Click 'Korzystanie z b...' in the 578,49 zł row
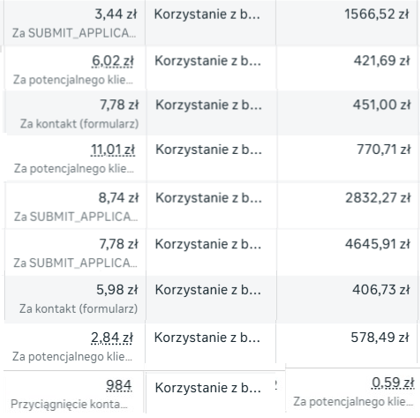 (x=207, y=338)
